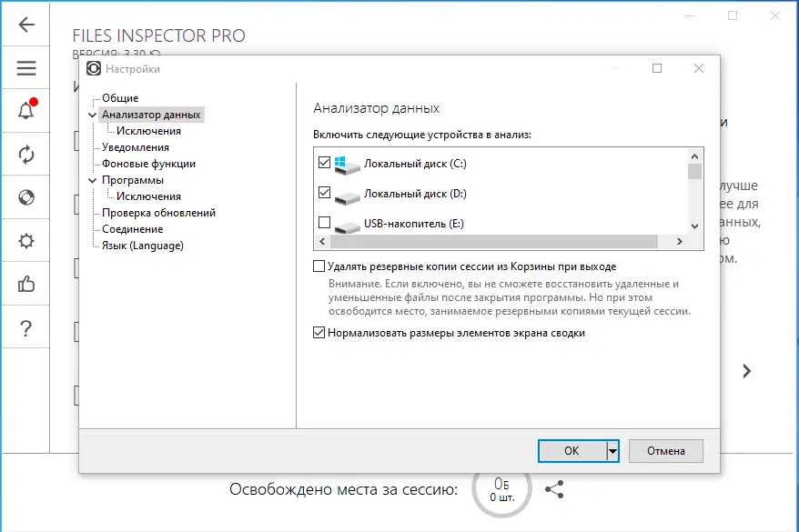Click the Settings dialog app logo icon
Image resolution: width=799 pixels, height=532 pixels.
point(94,68)
